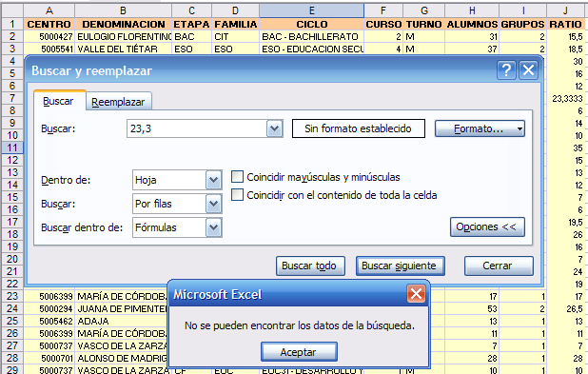588x374 pixels.
Task: Open the Formato... button dropdown
Action: pos(480,128)
